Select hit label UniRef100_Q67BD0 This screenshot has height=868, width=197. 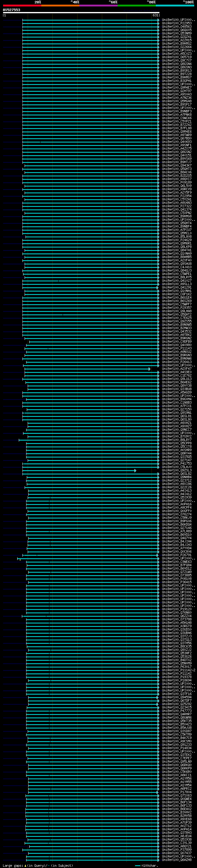pyautogui.click(x=177, y=139)
